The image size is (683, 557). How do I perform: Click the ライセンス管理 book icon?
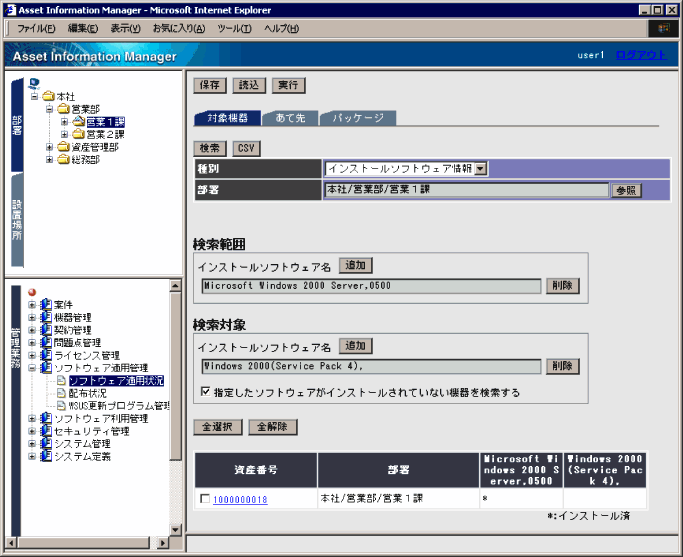pyautogui.click(x=46, y=355)
